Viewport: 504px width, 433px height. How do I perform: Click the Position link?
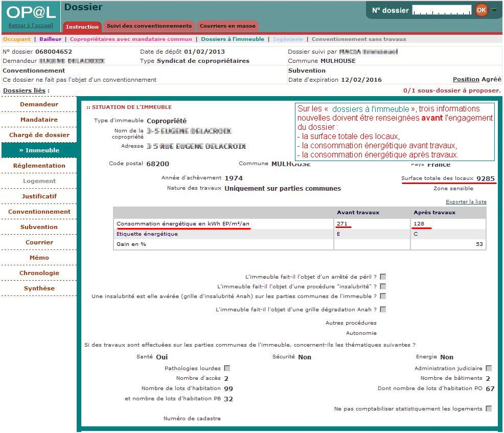[466, 79]
